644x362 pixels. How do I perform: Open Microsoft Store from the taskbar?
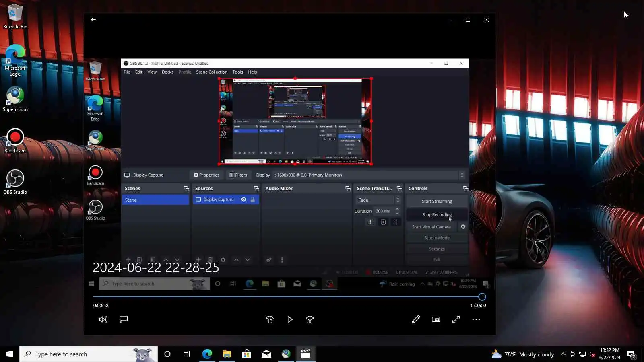(247, 354)
